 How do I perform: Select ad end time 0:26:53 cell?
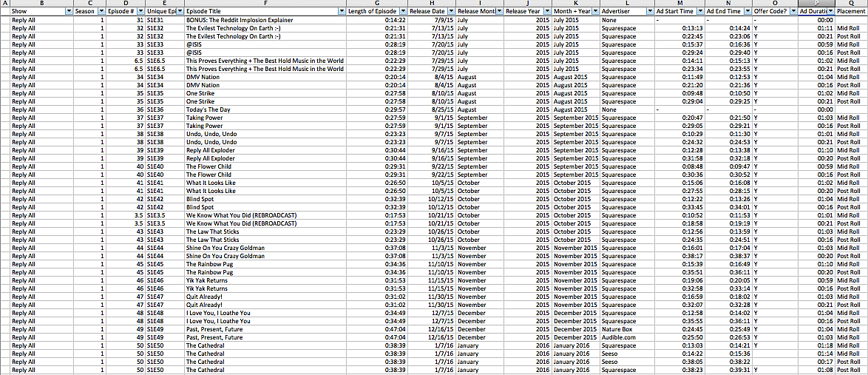728,337
